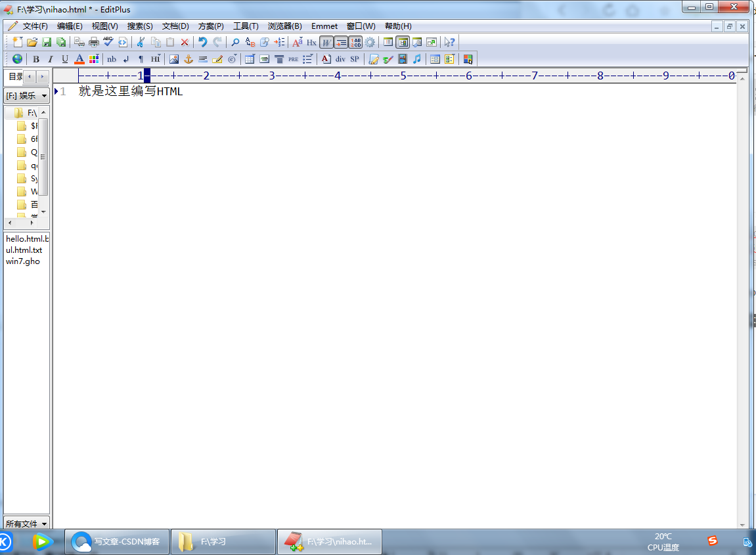
Task: Apply Italic HTML tag I
Action: (50, 59)
